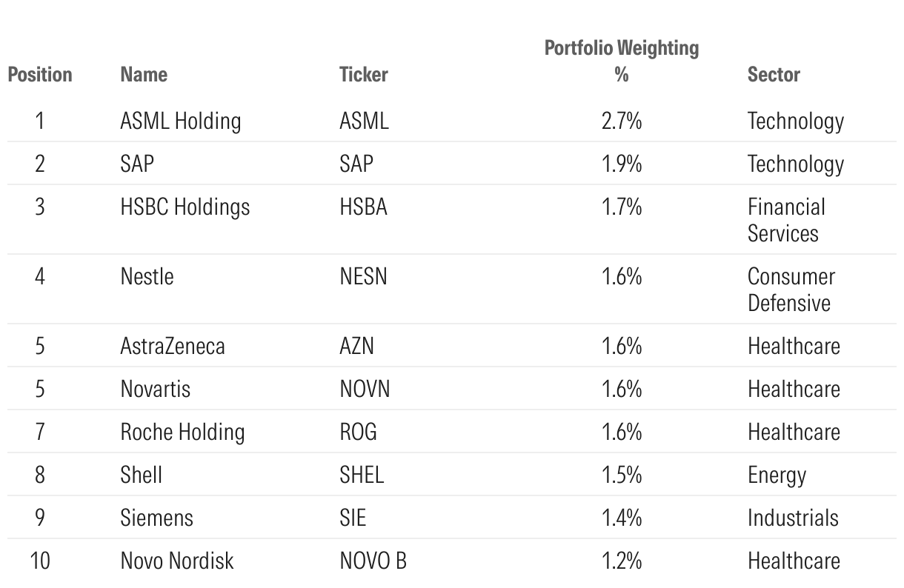Click the Name column header
Image resolution: width=904 pixels, height=588 pixels.
[x=144, y=75]
